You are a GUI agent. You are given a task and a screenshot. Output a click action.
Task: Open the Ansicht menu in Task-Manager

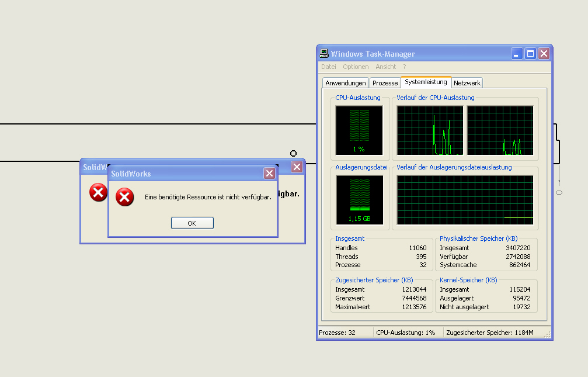(x=385, y=67)
